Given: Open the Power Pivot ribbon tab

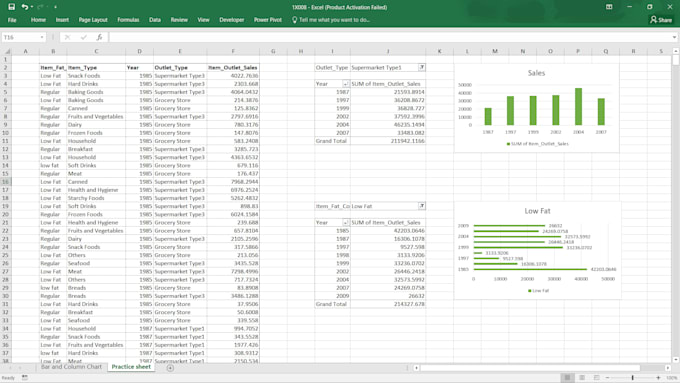Looking at the screenshot, I should coord(268,20).
